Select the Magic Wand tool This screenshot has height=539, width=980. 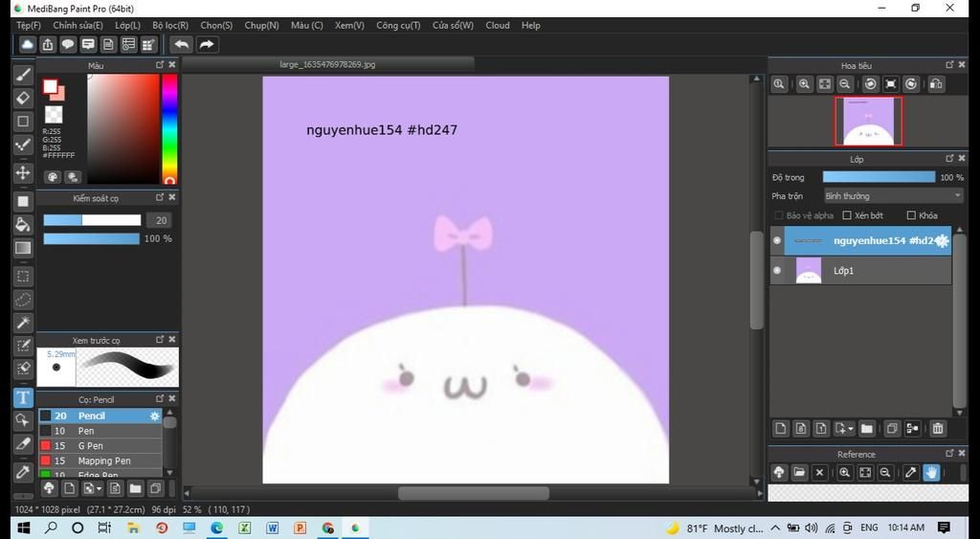tap(23, 323)
